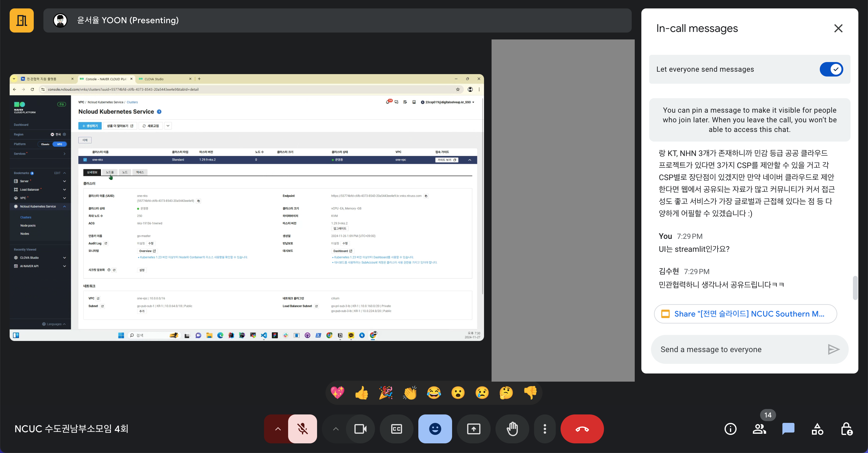Open the three-dot more options menu
The height and width of the screenshot is (453, 868).
pyautogui.click(x=545, y=429)
